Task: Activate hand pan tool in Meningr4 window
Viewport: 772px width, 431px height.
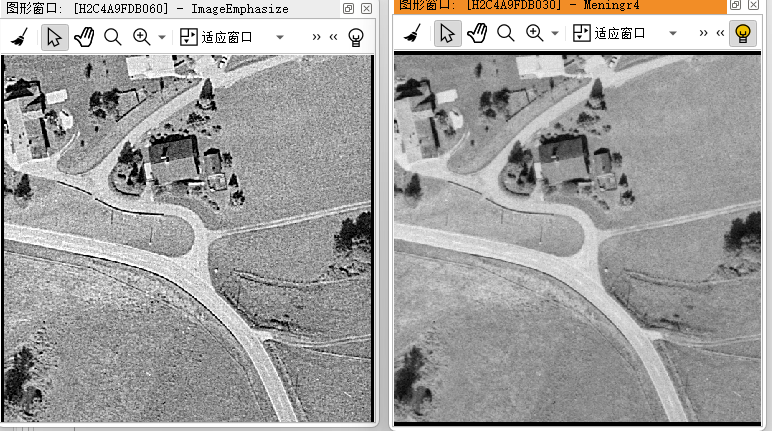Action: (477, 33)
